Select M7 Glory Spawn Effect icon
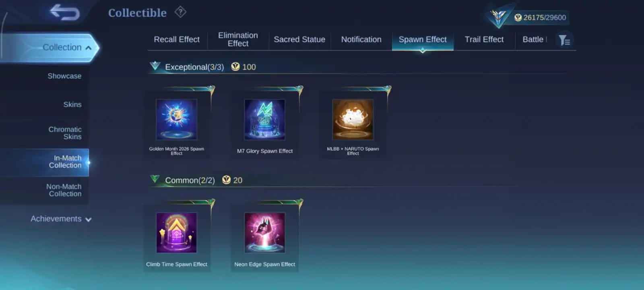The image size is (644, 290). 265,120
